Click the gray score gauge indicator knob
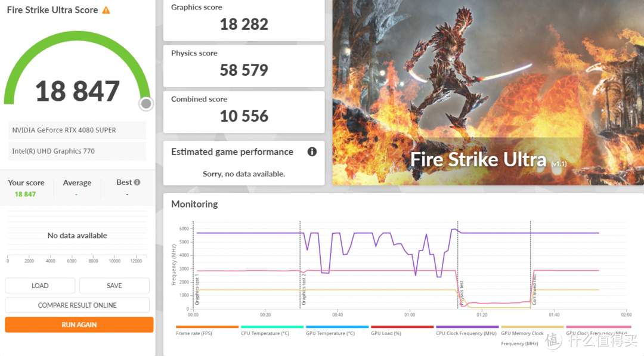 (146, 104)
